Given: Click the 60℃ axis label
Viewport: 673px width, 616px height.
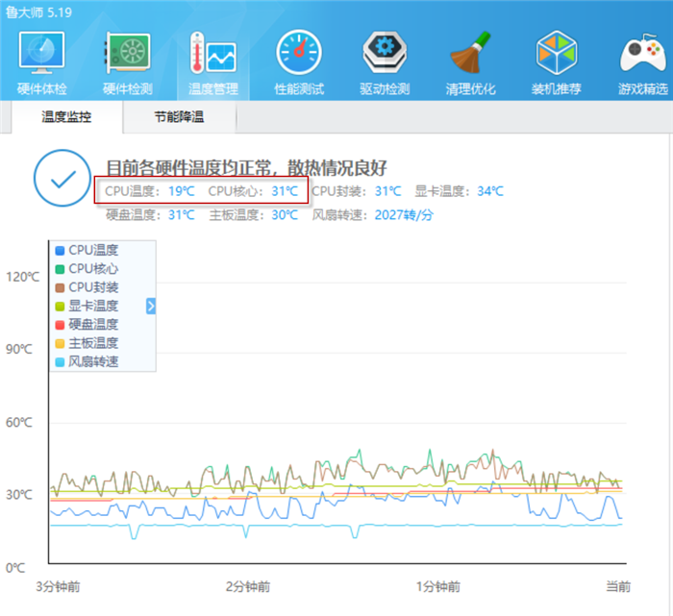Looking at the screenshot, I should coord(19,423).
